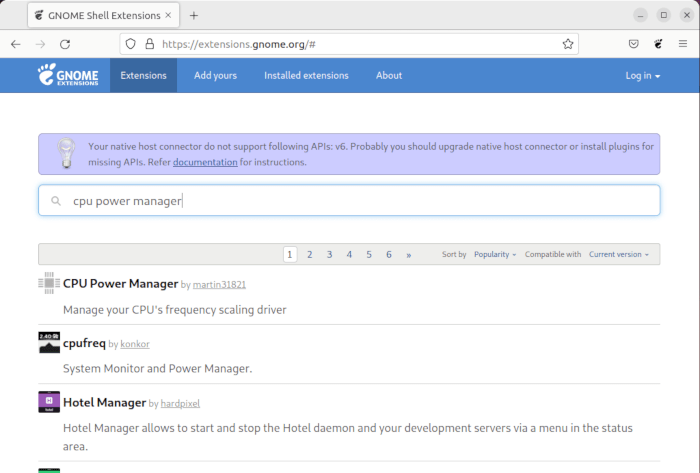Viewport: 700px width, 473px height.
Task: Click the search magnifier icon
Action: 56,201
